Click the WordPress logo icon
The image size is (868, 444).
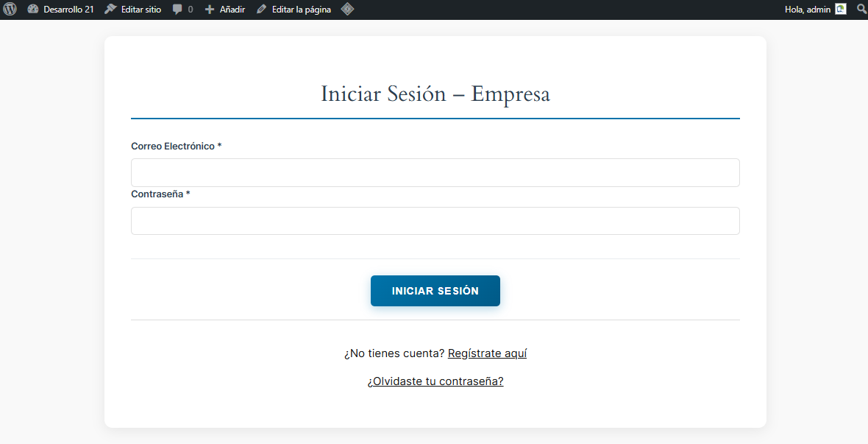(10, 10)
